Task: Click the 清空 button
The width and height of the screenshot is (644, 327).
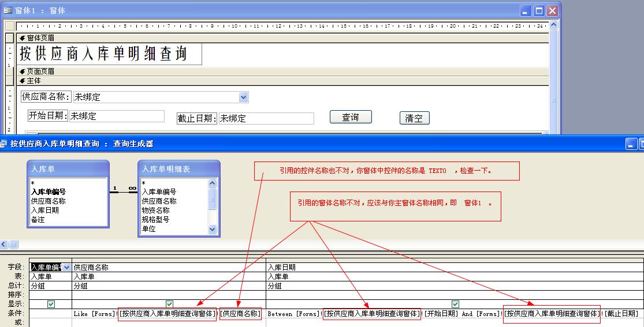Action: pos(414,118)
